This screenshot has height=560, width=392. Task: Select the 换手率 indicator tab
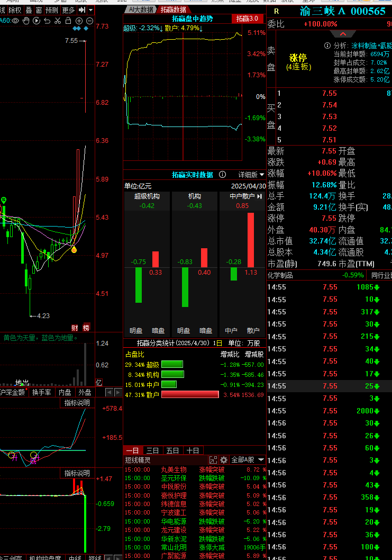coord(41,392)
